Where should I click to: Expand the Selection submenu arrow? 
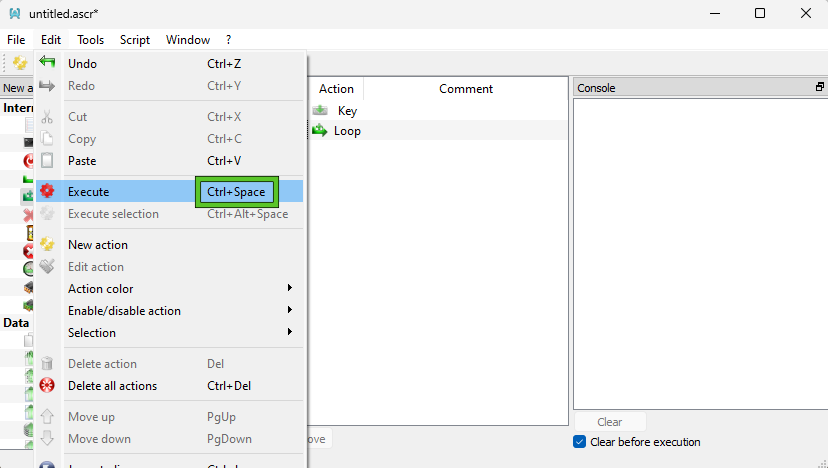point(289,332)
